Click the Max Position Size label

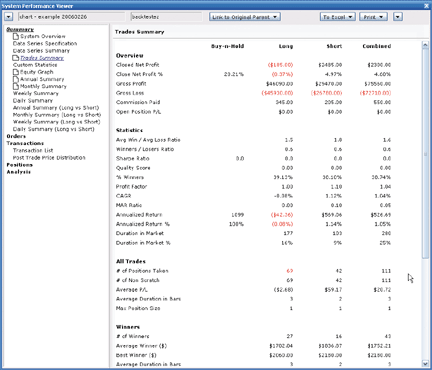[x=138, y=308]
